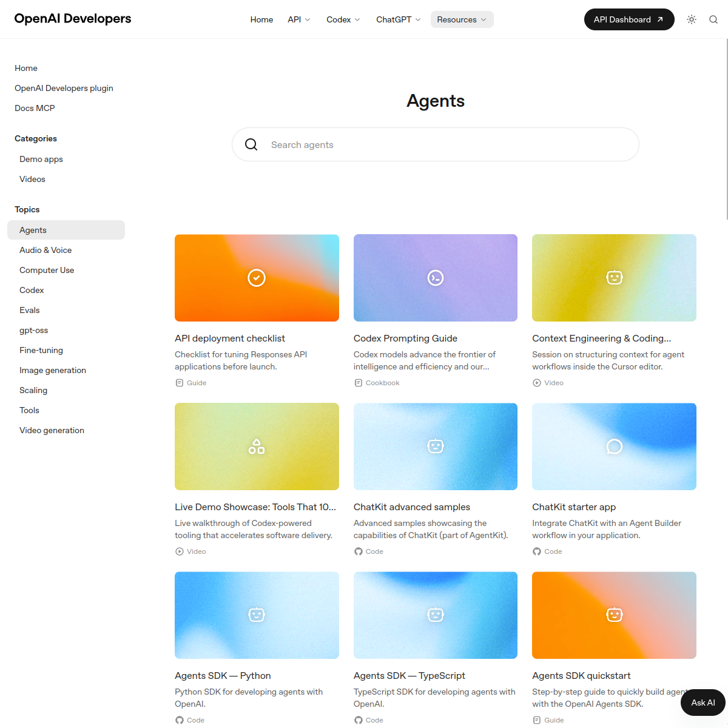Click the shapes icon on Live Demo Showcase card
The width and height of the screenshot is (728, 728).
click(257, 447)
